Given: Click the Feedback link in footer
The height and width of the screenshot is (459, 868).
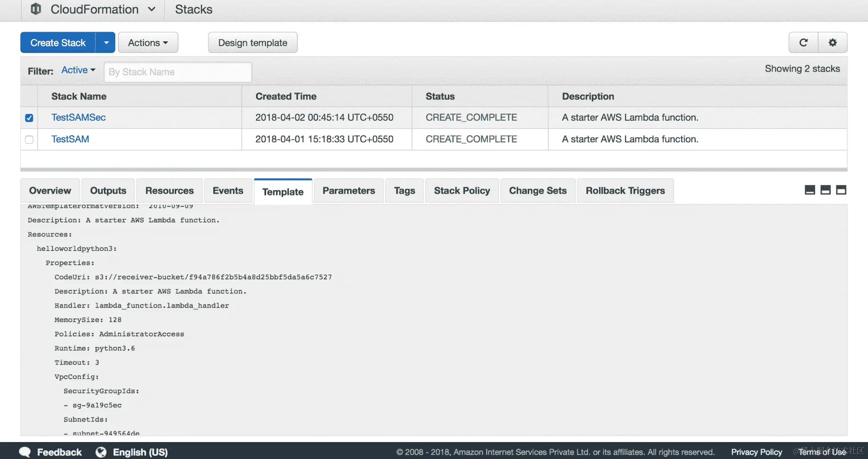Looking at the screenshot, I should (59, 452).
